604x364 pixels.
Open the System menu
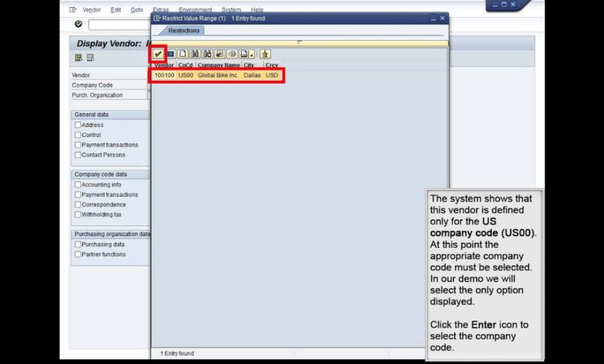pyautogui.click(x=231, y=9)
